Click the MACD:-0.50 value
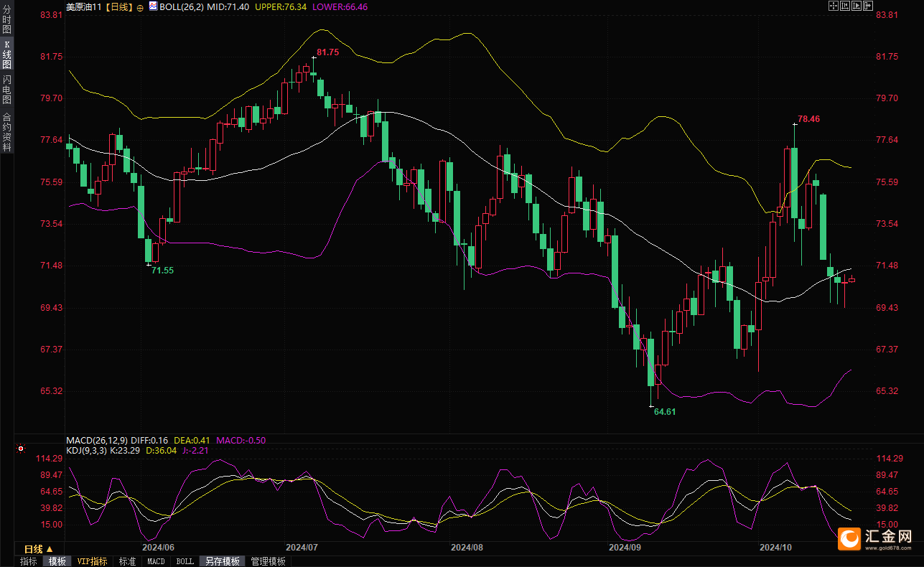924x567 pixels. tap(241, 440)
